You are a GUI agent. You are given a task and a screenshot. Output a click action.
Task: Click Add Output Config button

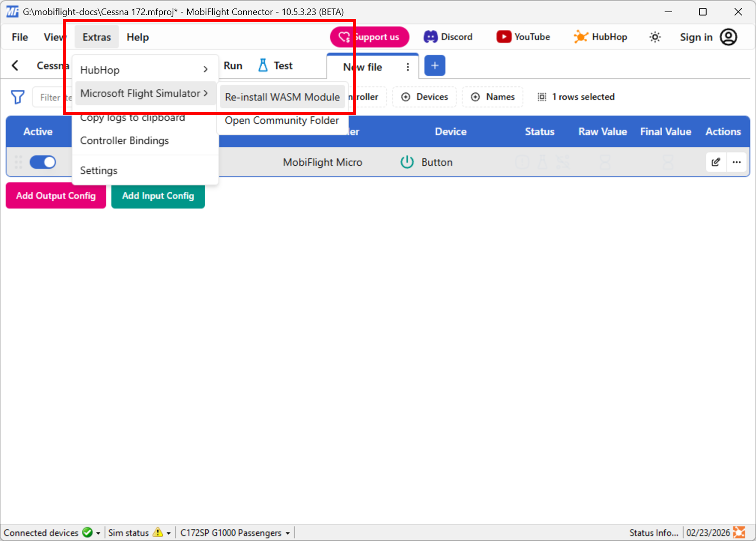click(x=56, y=196)
